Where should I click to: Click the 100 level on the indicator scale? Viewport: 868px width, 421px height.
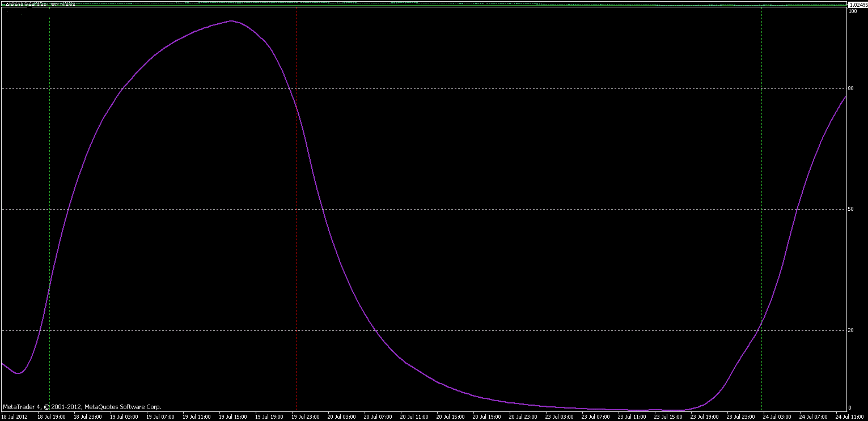coord(852,11)
